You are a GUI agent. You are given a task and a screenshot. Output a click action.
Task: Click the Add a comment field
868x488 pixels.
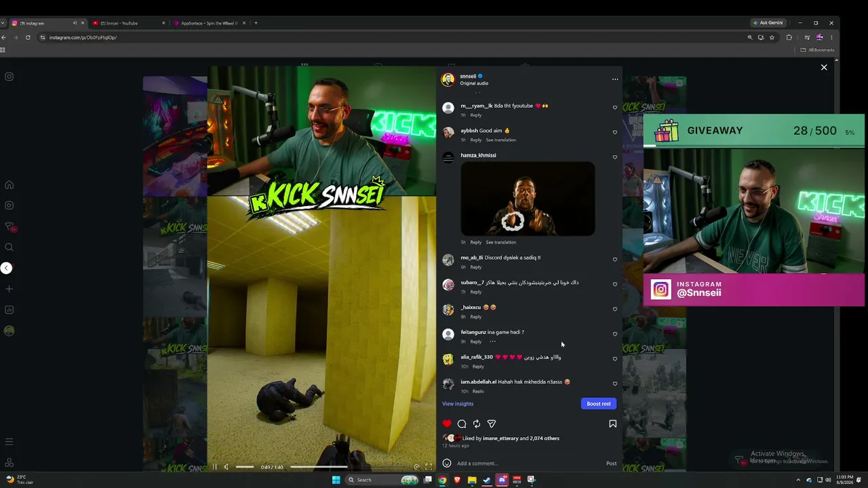(529, 464)
